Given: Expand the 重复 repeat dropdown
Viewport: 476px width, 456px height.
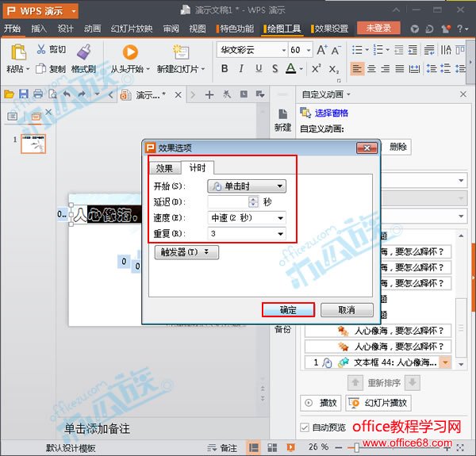Looking at the screenshot, I should pos(246,233).
